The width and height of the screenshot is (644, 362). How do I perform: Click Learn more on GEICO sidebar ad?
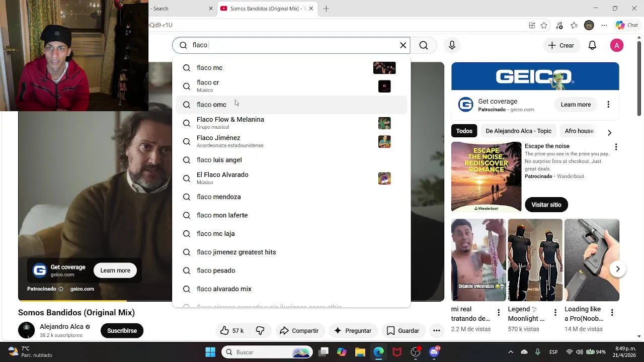click(576, 105)
